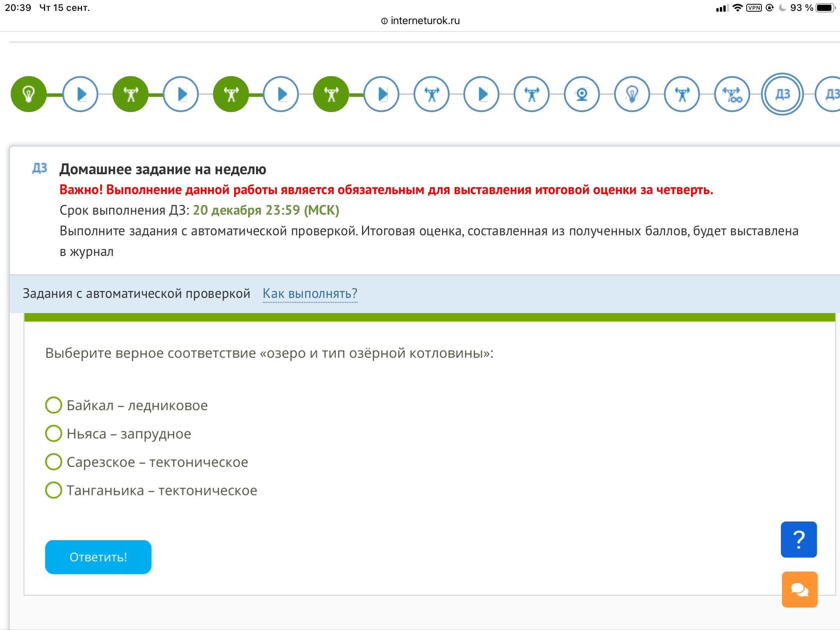Open the first play-video step in the lesson path
The height and width of the screenshot is (630, 840).
pos(80,94)
